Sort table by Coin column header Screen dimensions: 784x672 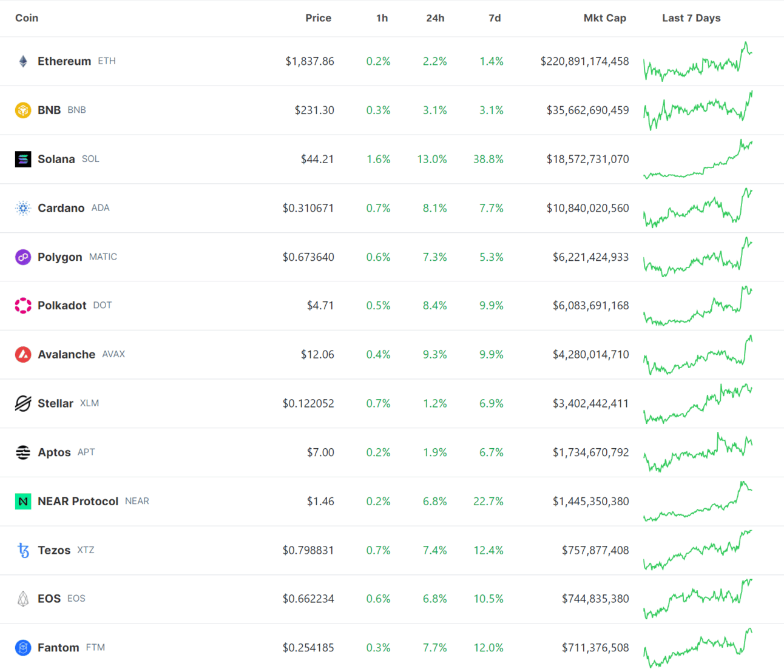pyautogui.click(x=27, y=18)
